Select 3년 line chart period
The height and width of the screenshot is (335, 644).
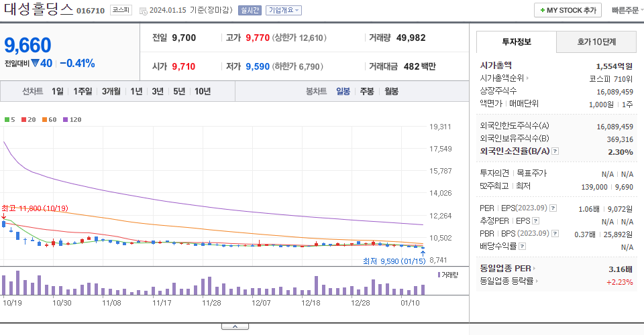coord(158,91)
